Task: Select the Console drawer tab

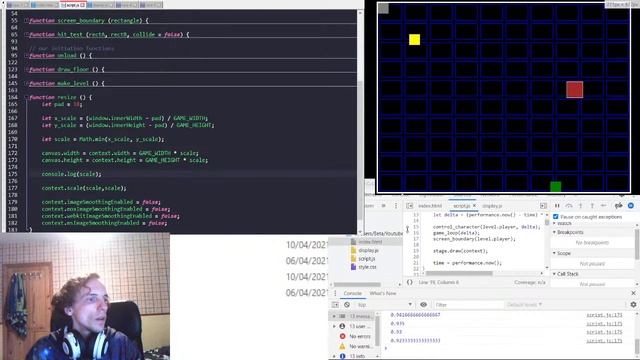Action: tap(353, 293)
